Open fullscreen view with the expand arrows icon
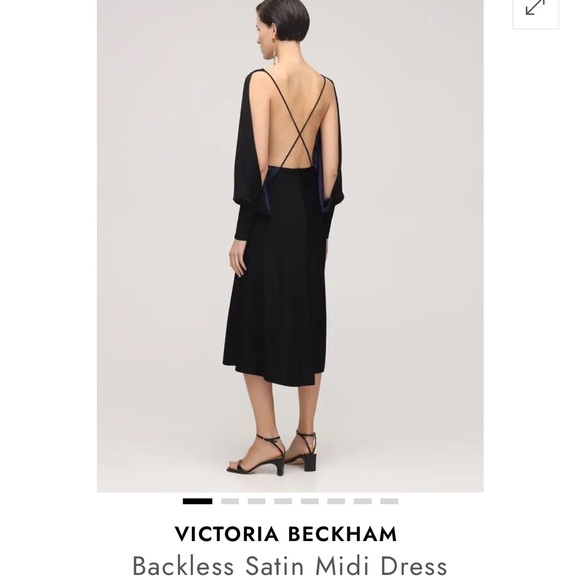580x580 pixels. click(x=535, y=9)
